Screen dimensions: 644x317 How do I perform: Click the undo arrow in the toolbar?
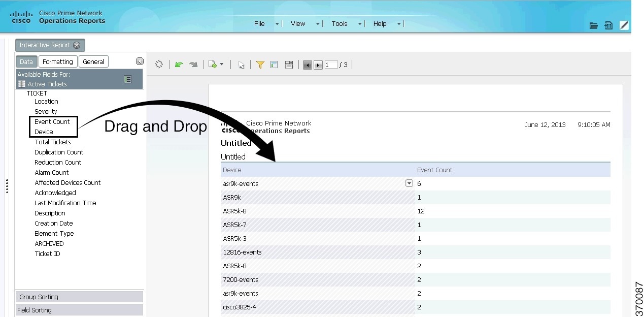click(x=179, y=65)
